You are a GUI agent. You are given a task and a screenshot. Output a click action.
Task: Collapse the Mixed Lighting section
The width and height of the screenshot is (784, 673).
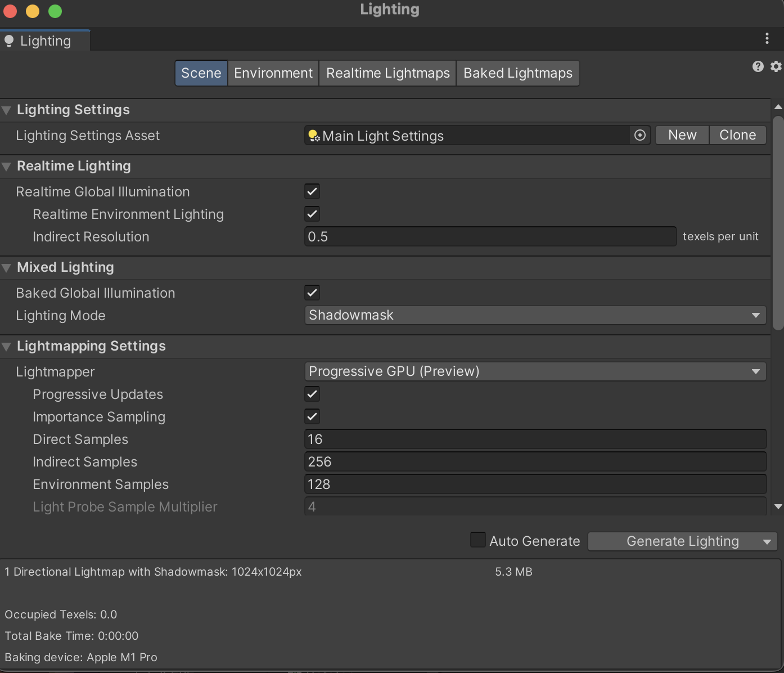tap(7, 268)
